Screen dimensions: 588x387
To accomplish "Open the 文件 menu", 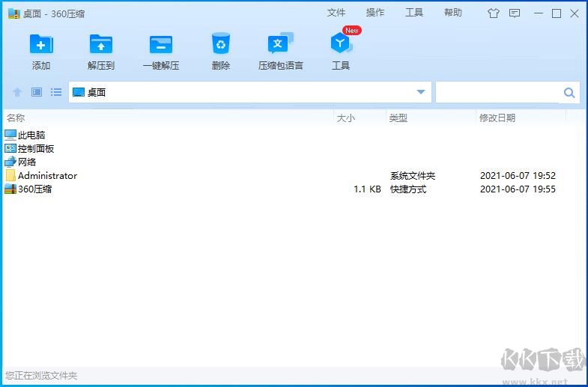I will 336,13.
